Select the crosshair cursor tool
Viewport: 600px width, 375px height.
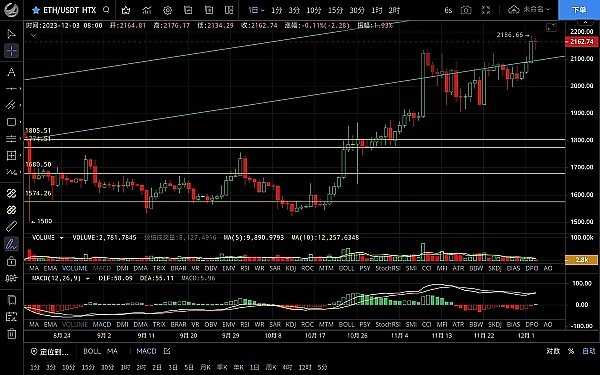(x=11, y=51)
